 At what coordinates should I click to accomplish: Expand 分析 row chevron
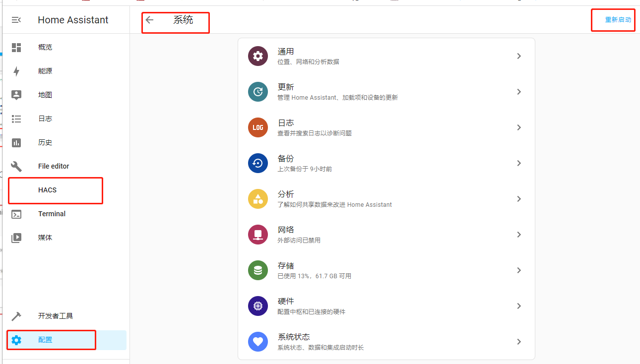(x=519, y=199)
